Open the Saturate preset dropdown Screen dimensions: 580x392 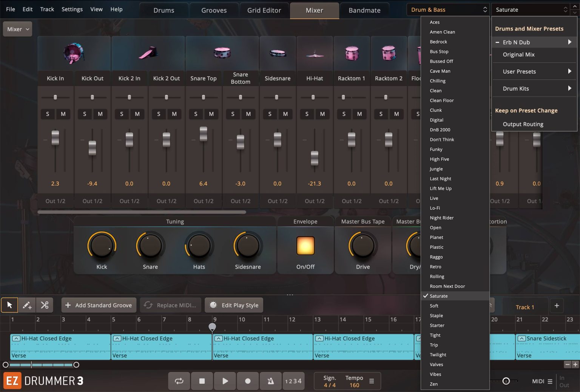(531, 10)
